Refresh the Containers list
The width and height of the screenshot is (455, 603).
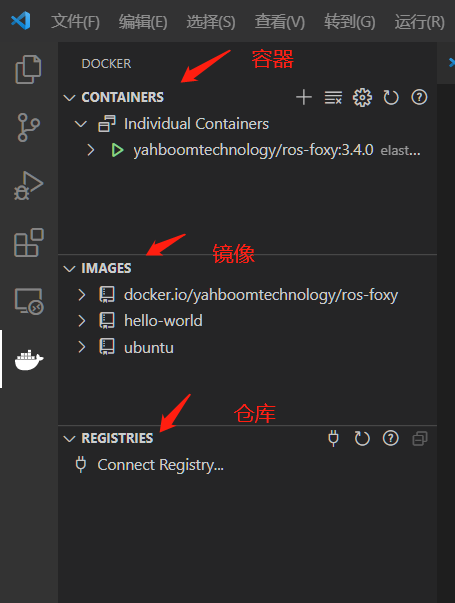[391, 98]
